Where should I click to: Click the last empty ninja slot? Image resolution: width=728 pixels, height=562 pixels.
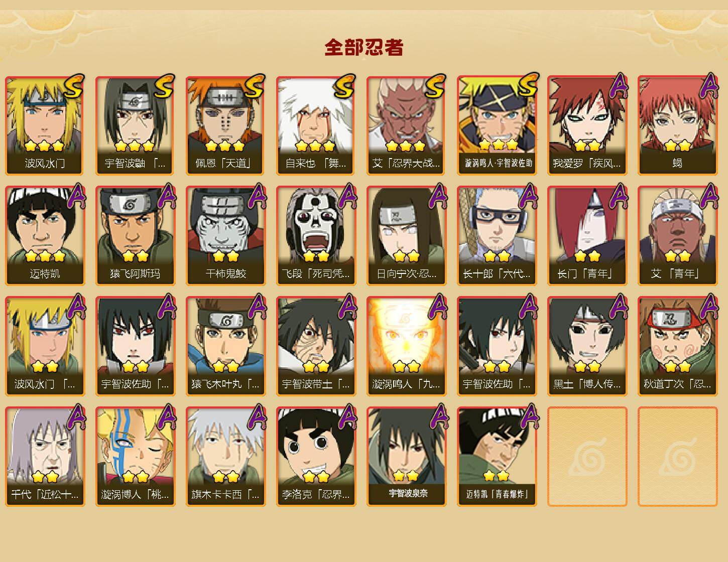coord(678,457)
